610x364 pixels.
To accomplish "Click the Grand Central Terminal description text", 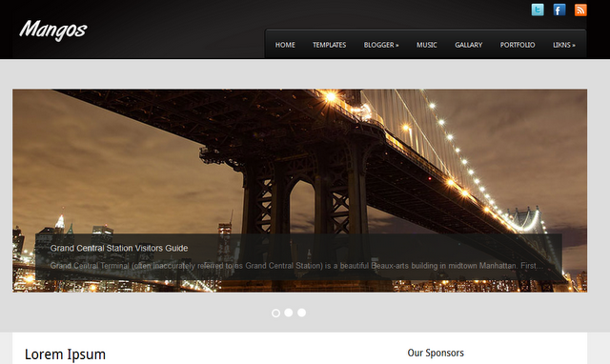I will [296, 266].
